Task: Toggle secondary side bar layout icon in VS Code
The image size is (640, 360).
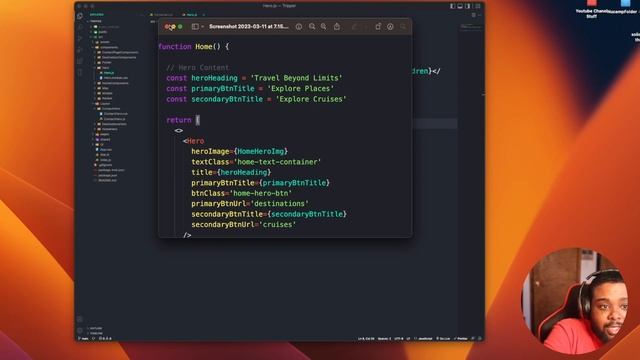Action: pyautogui.click(x=468, y=6)
